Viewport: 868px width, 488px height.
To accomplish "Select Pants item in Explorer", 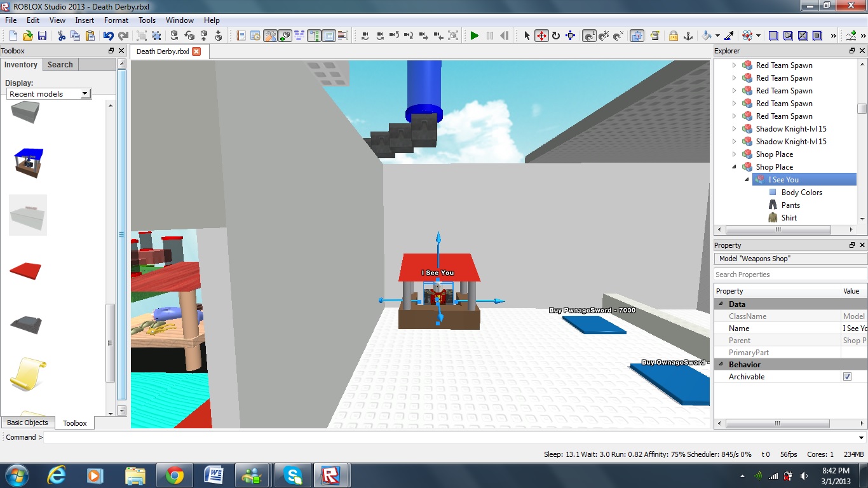I will [x=790, y=205].
